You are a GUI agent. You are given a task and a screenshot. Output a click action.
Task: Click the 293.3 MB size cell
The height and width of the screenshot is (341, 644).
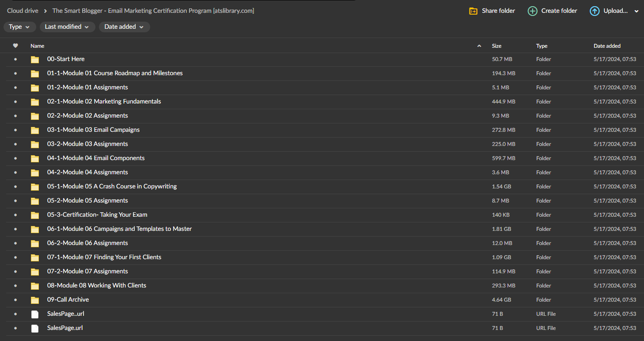pos(504,286)
